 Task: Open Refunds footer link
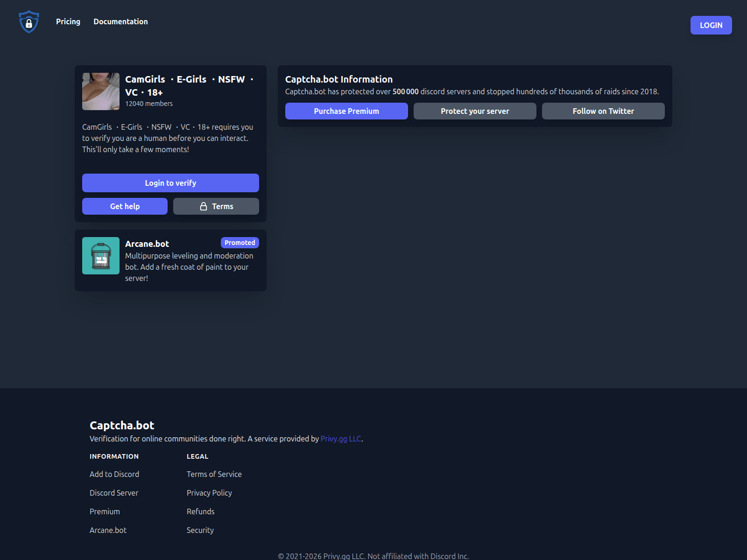(201, 511)
